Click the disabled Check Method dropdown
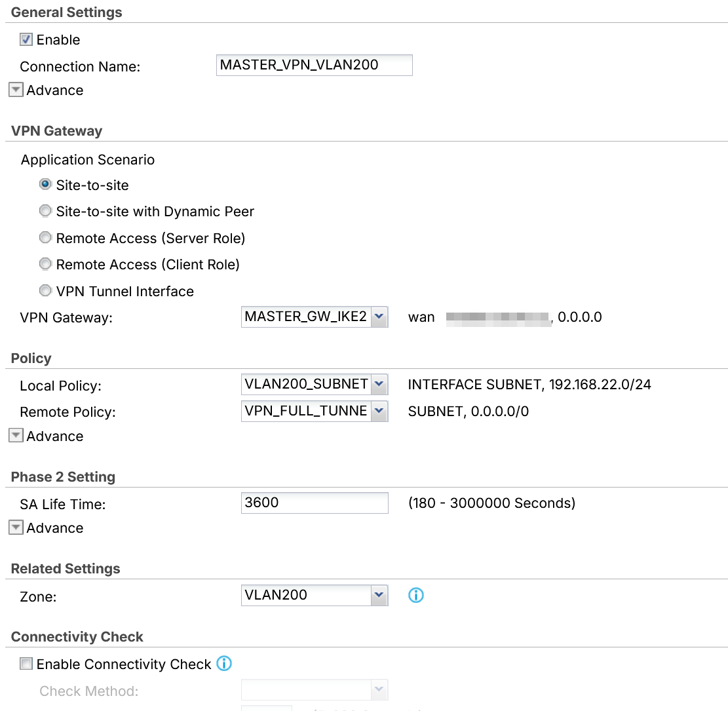This screenshot has width=728, height=711. [x=315, y=690]
